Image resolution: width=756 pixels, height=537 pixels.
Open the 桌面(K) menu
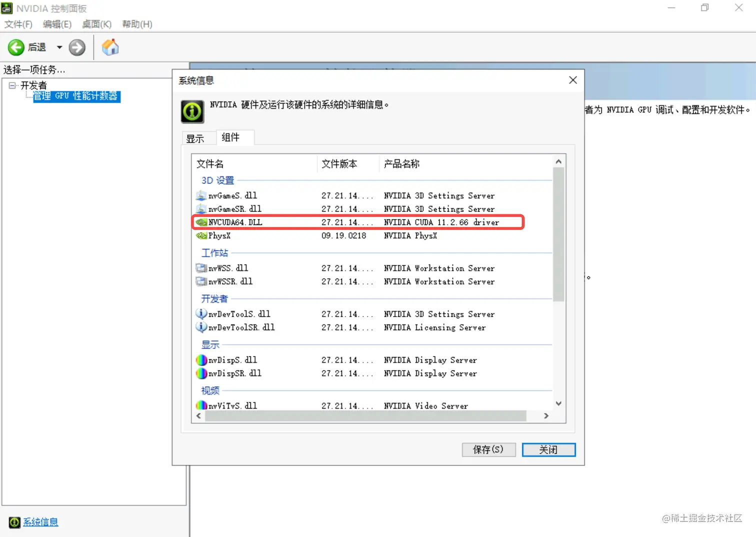(96, 24)
